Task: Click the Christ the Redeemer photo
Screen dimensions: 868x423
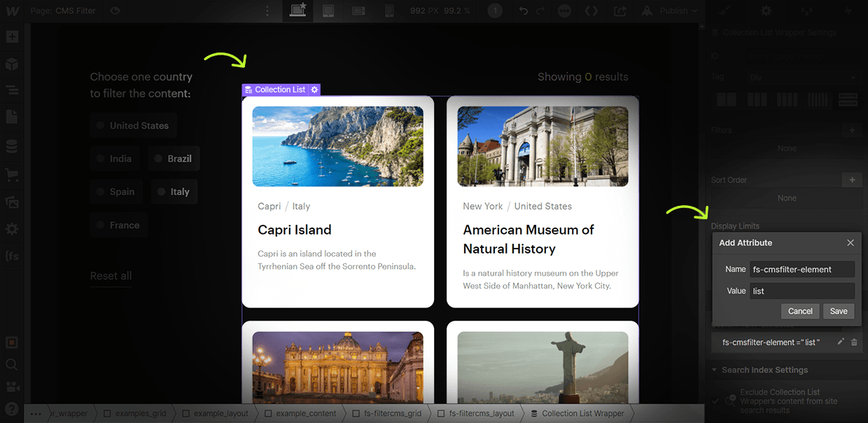Action: 542,368
